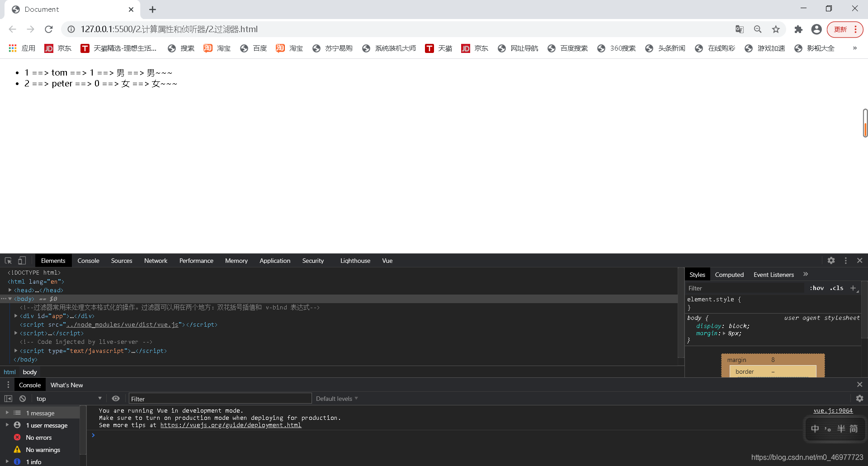Select the No errors filter

pos(38,437)
